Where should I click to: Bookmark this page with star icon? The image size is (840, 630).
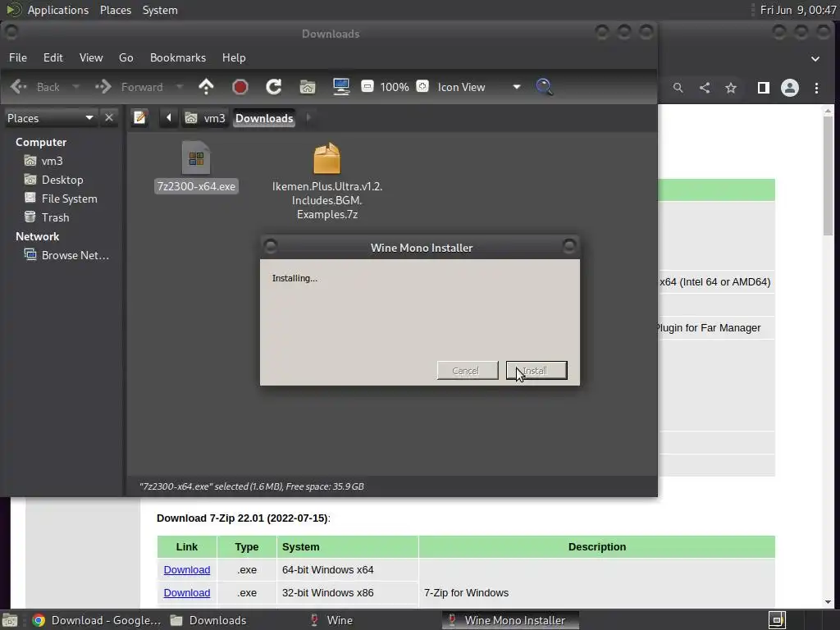point(731,88)
